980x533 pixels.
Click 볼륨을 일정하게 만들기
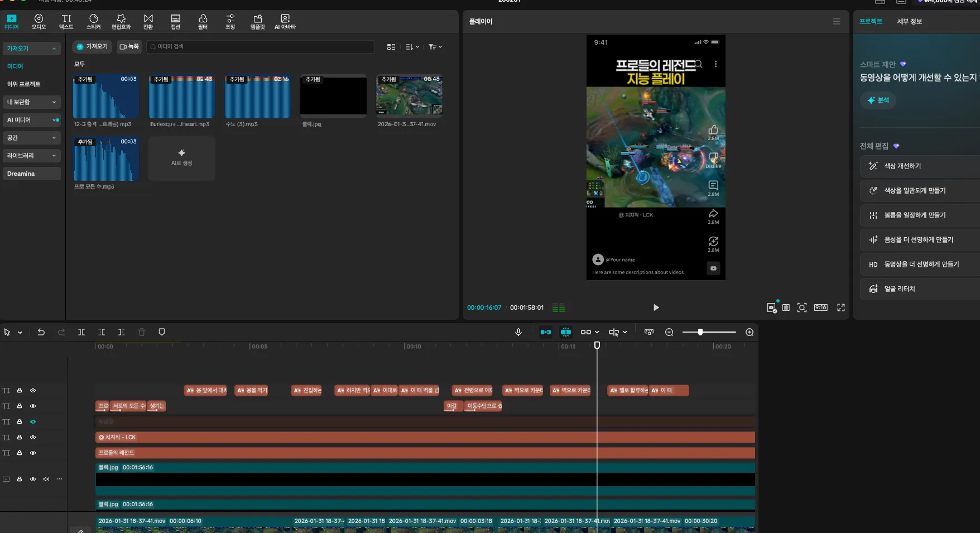920,215
